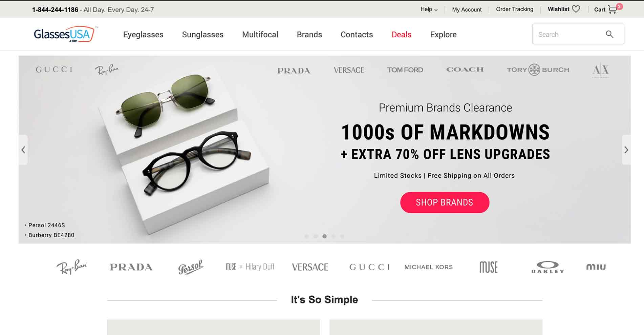Open the Muse x Hilary Duff logo

(250, 267)
